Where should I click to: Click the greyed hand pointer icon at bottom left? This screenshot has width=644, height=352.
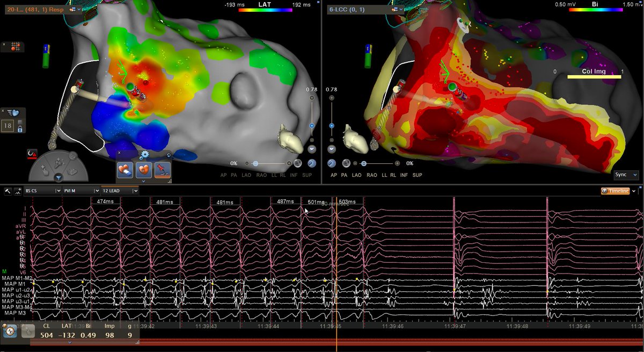pyautogui.click(x=28, y=332)
